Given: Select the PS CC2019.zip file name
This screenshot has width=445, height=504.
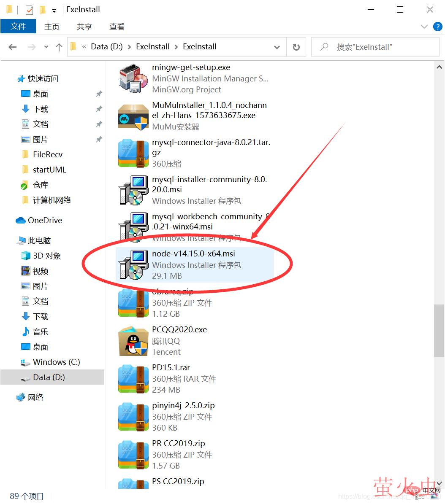Looking at the screenshot, I should (178, 481).
